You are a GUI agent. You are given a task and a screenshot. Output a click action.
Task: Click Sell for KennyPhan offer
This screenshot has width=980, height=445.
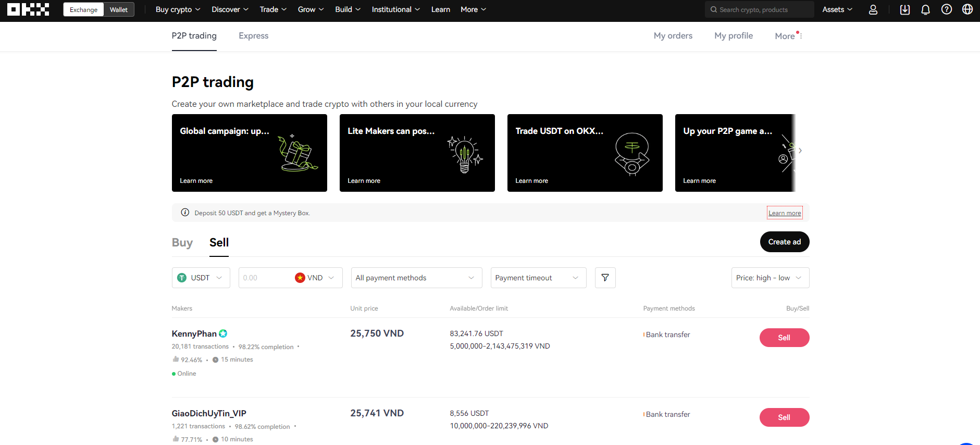tap(784, 338)
